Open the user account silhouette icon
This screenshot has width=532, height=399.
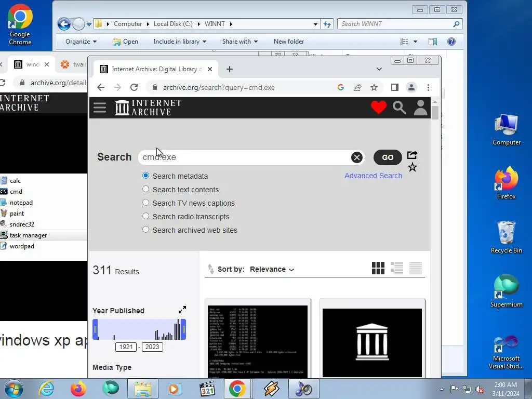tap(420, 108)
